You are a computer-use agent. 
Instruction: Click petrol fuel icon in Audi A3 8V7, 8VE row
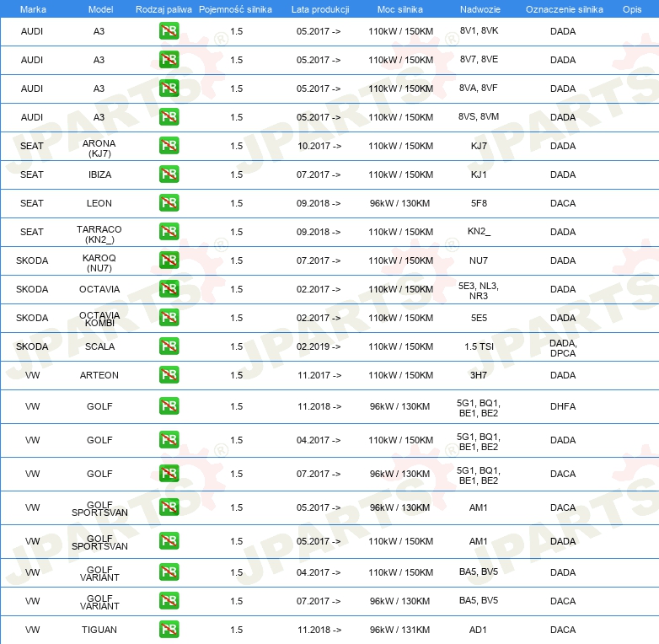(x=169, y=60)
